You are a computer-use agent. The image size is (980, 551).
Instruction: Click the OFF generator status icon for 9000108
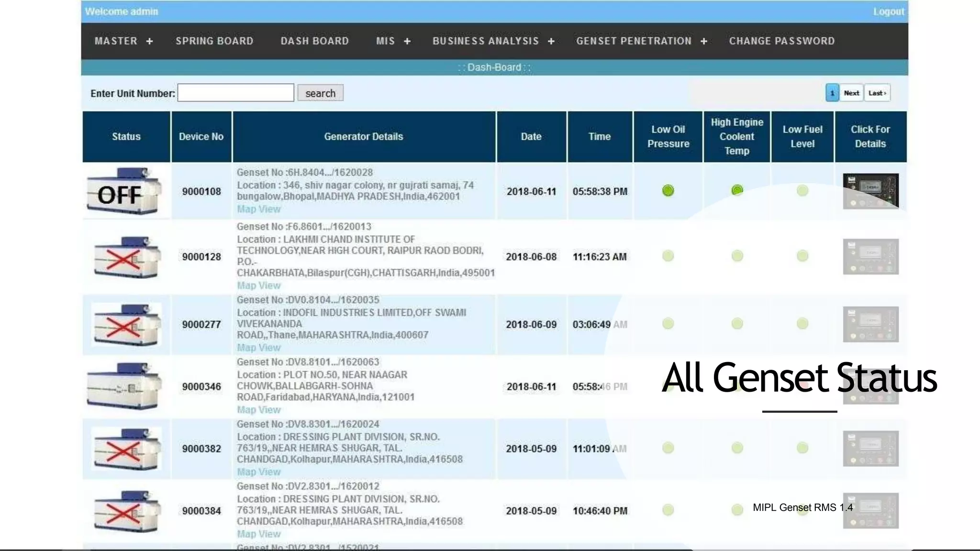[x=125, y=191]
